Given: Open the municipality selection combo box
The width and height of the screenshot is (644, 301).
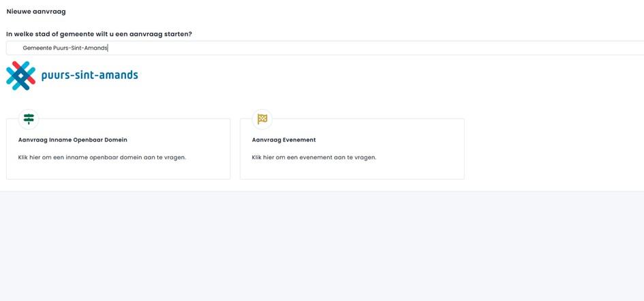Looking at the screenshot, I should (x=324, y=48).
